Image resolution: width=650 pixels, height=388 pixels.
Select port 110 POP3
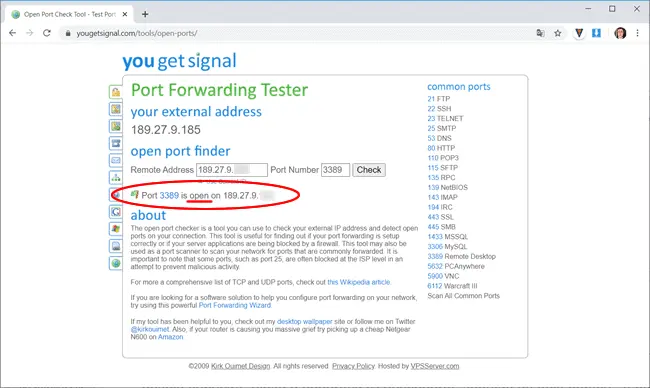coord(443,158)
